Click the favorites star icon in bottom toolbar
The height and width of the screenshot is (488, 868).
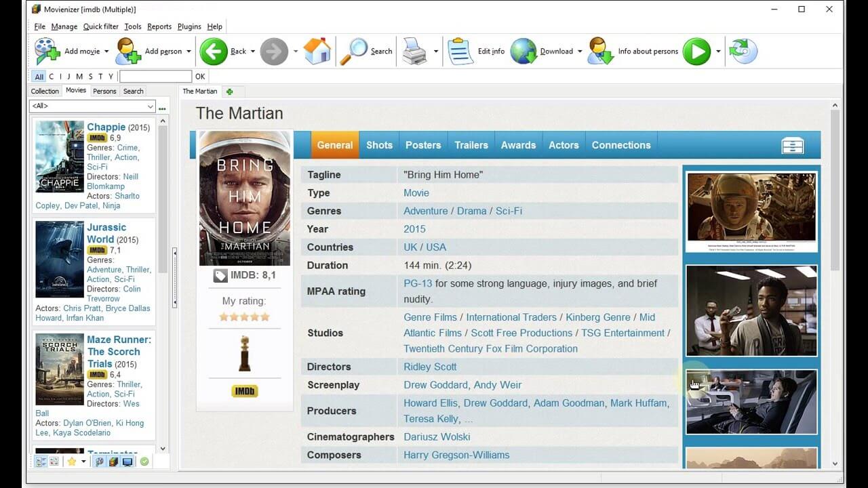pos(72,462)
